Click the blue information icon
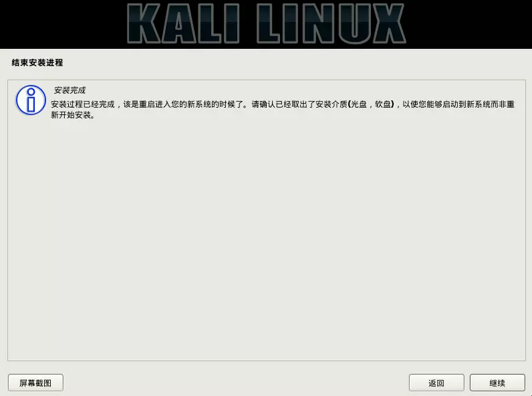532x396 pixels. point(31,100)
